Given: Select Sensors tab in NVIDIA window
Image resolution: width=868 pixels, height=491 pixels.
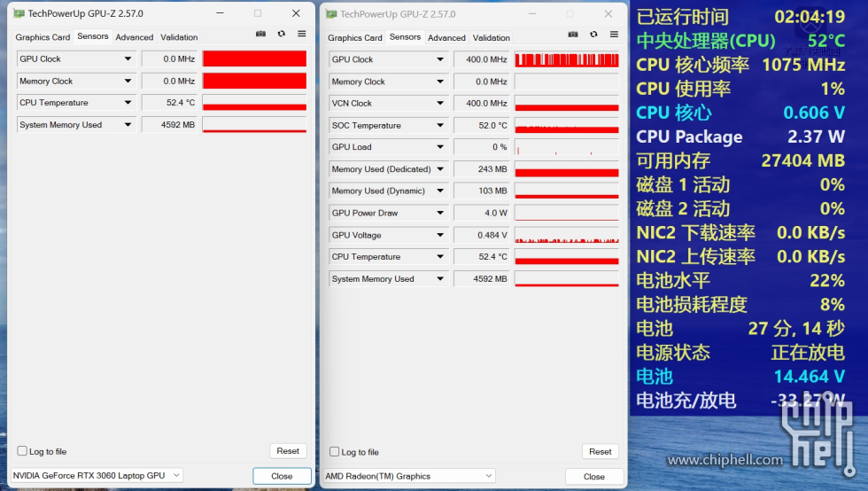Looking at the screenshot, I should click(92, 36).
